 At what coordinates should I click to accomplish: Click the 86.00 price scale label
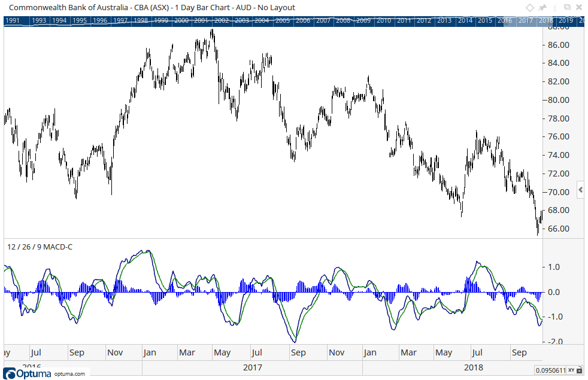pyautogui.click(x=559, y=45)
